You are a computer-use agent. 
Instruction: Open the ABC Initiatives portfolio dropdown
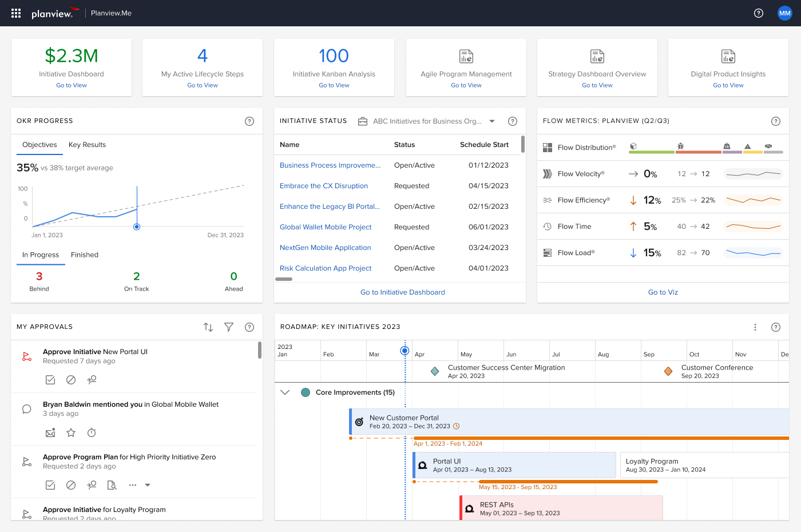[492, 121]
